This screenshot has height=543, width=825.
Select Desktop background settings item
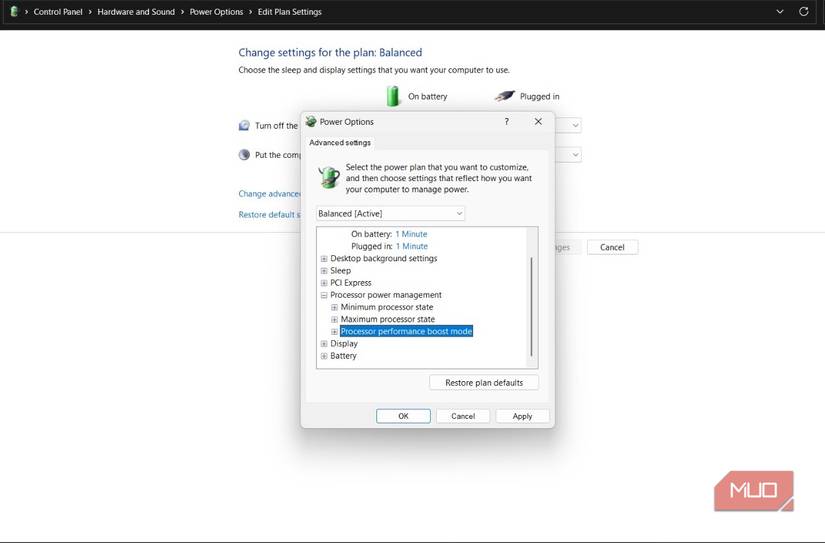coord(384,258)
